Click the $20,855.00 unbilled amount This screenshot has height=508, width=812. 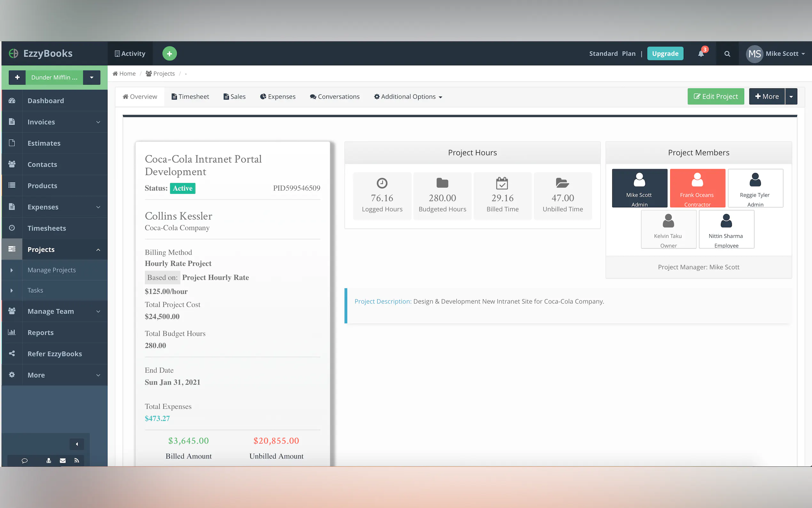[x=276, y=441]
